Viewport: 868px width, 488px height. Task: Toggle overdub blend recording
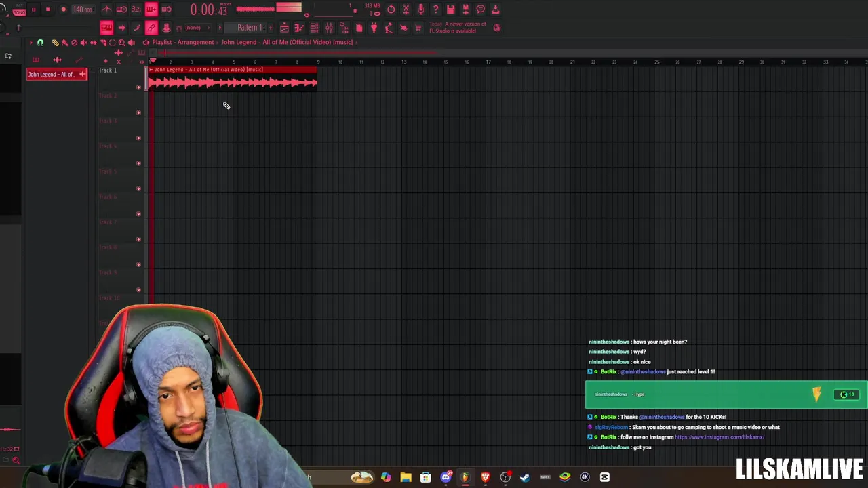(151, 9)
